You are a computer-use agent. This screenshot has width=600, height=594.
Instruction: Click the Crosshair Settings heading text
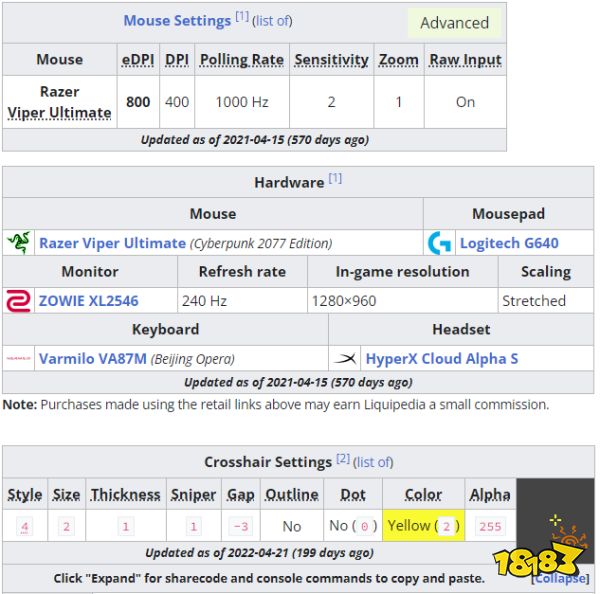tap(268, 462)
